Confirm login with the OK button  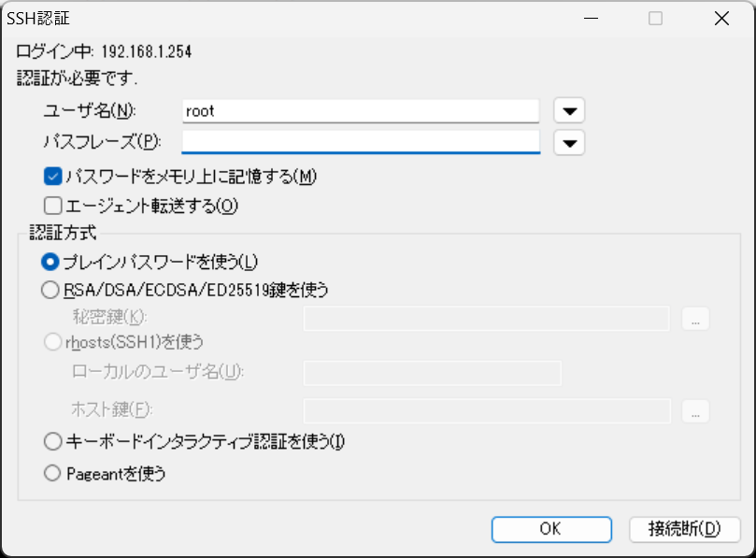click(550, 529)
